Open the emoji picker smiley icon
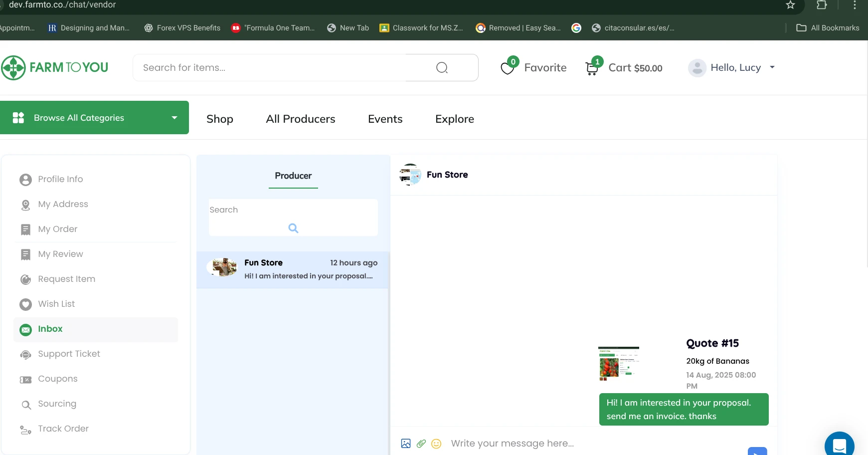The height and width of the screenshot is (455, 868). point(436,444)
